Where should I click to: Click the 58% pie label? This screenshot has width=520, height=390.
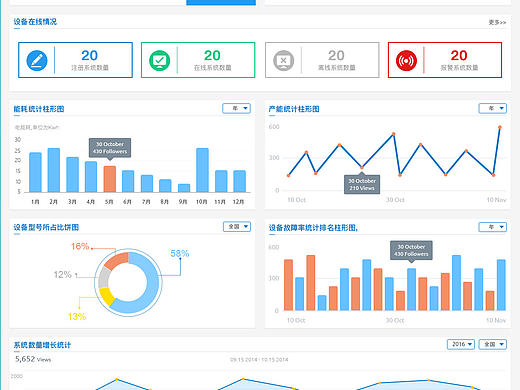coord(180,254)
